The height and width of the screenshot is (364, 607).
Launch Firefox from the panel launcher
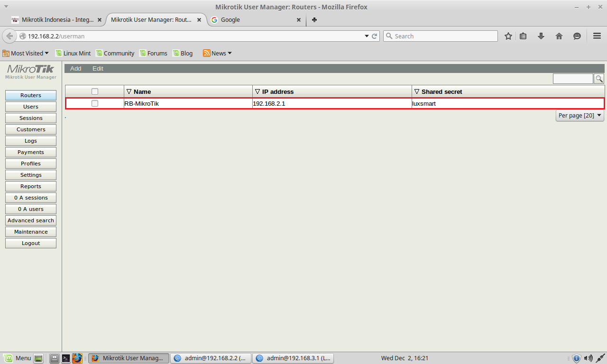coord(77,358)
